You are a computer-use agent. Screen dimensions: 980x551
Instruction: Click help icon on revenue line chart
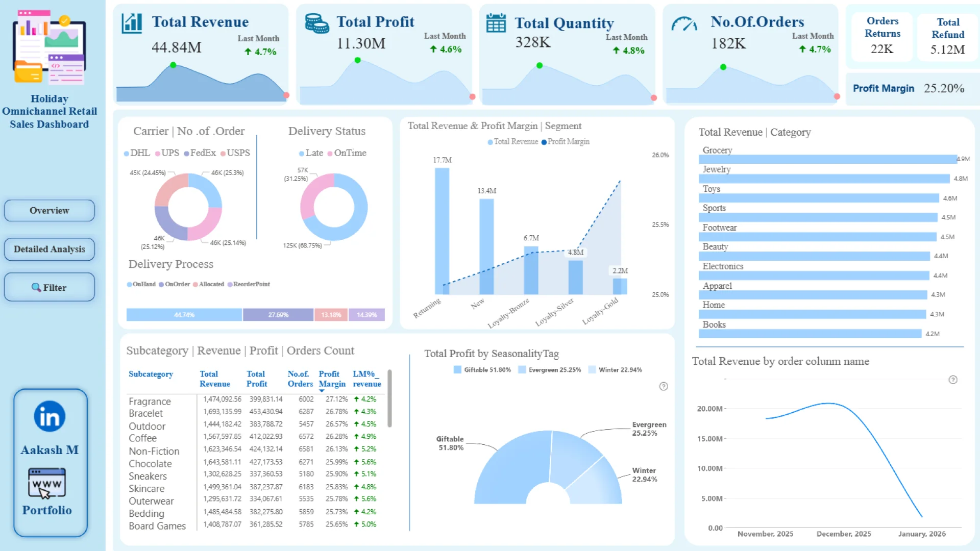[x=952, y=380]
